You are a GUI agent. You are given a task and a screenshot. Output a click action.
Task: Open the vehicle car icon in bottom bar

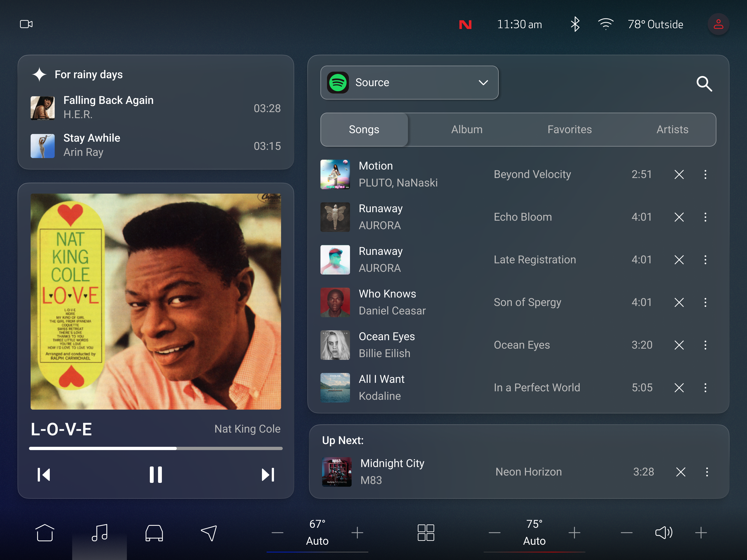click(154, 533)
